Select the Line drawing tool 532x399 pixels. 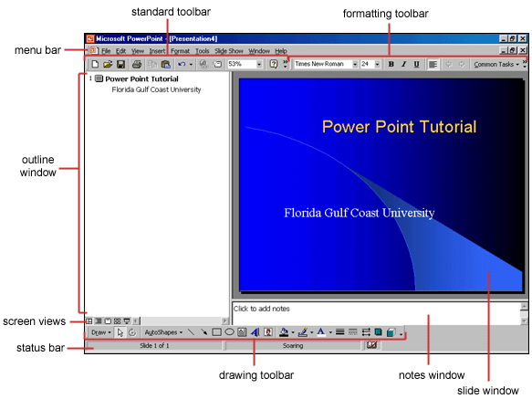tap(192, 331)
